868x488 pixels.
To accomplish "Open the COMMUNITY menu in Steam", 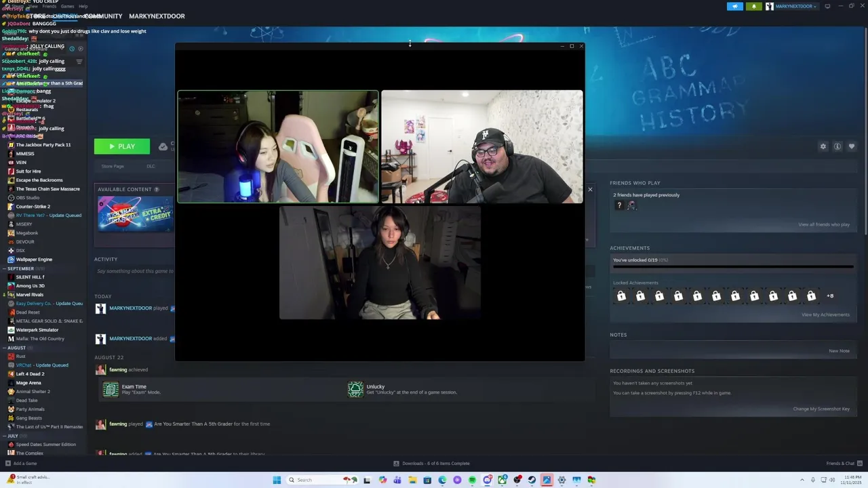I will 103,16.
